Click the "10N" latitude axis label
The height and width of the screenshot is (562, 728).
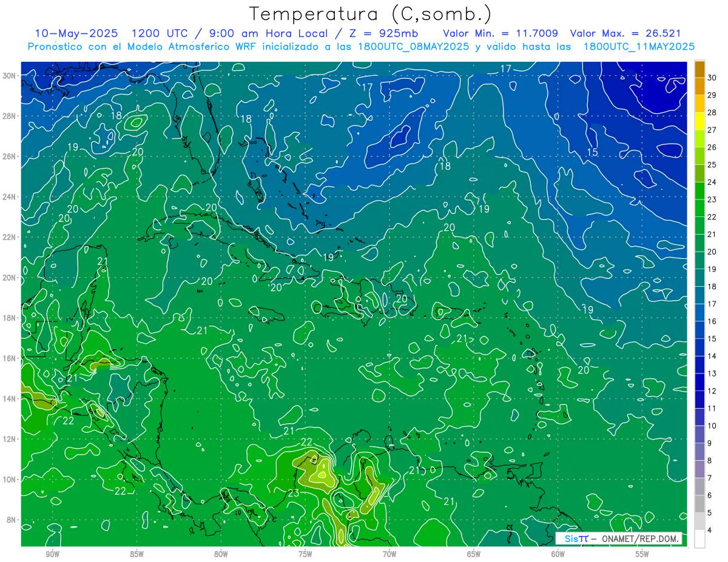[10, 479]
